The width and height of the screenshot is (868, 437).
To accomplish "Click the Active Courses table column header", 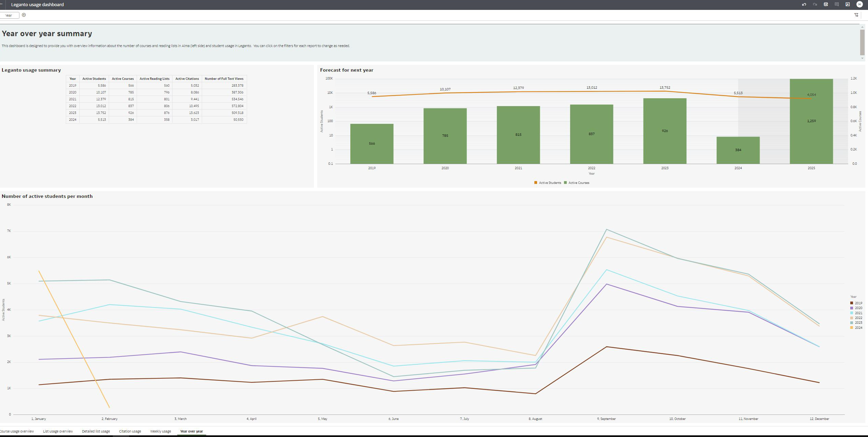I will (123, 79).
